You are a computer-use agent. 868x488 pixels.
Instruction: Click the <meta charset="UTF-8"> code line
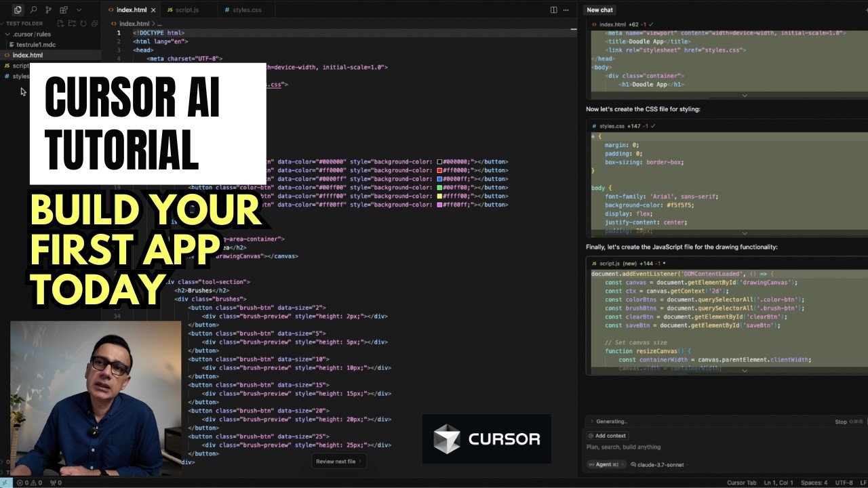click(x=184, y=59)
